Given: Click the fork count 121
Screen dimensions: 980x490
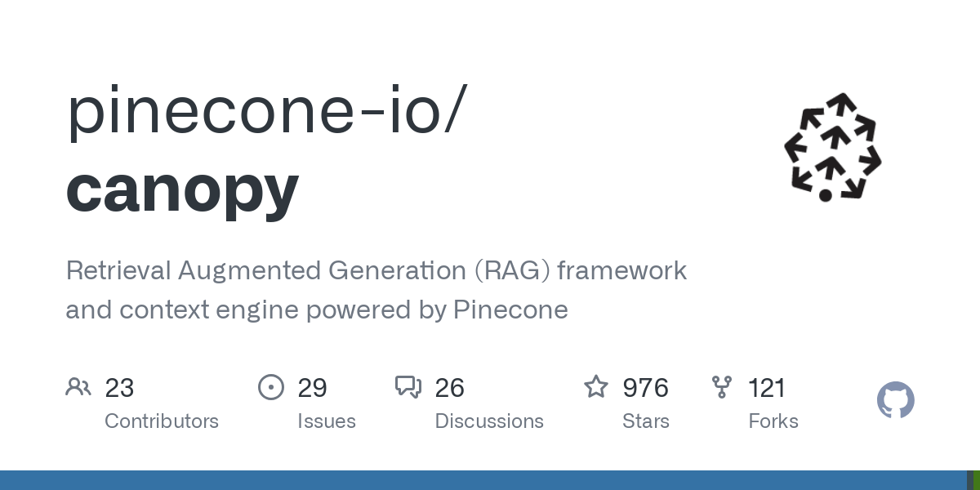Looking at the screenshot, I should pyautogui.click(x=767, y=388).
